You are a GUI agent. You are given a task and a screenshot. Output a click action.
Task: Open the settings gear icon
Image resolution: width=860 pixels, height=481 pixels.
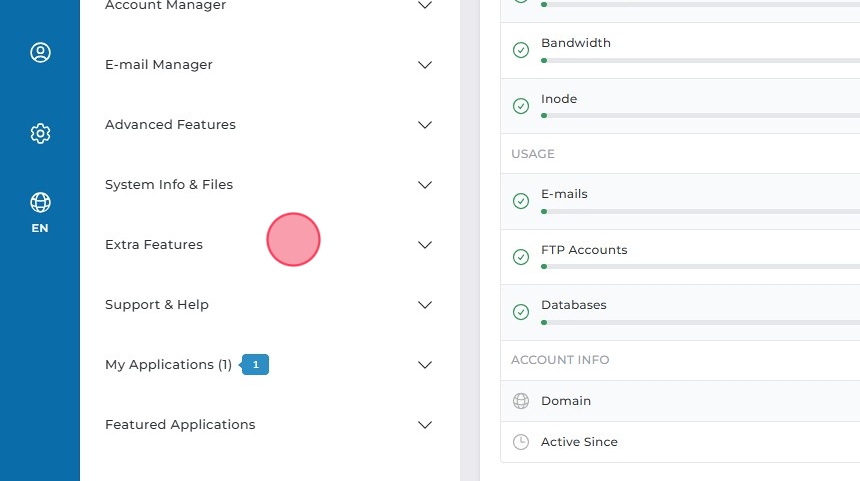40,133
